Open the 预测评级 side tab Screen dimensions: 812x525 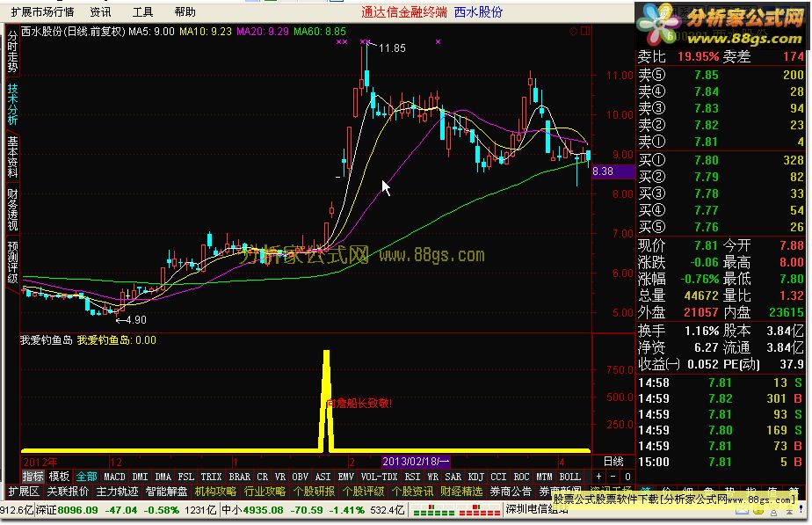(12, 262)
